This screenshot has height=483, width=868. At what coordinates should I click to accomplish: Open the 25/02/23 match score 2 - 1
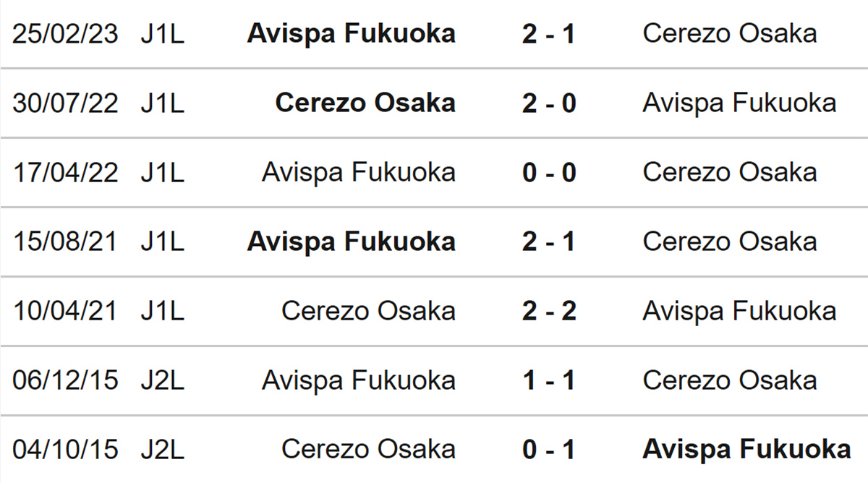tap(548, 33)
